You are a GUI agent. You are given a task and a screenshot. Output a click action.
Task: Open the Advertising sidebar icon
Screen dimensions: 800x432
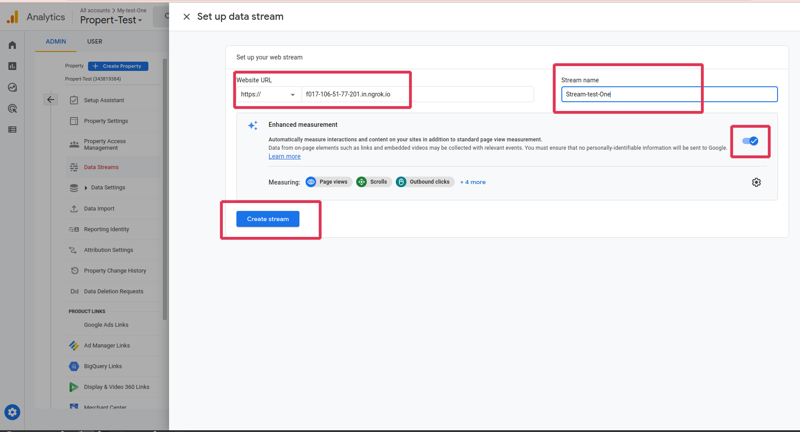point(12,109)
